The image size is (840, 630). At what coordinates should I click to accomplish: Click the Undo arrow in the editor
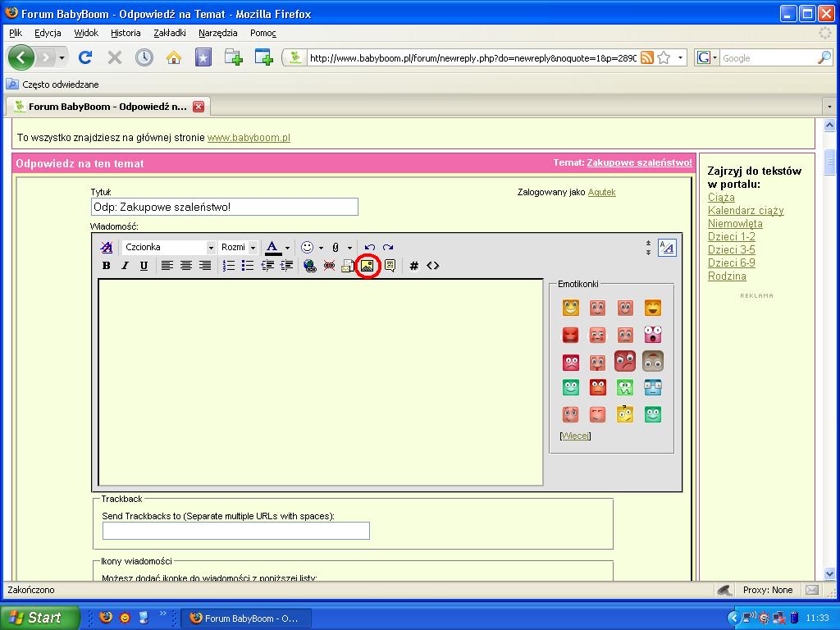370,247
